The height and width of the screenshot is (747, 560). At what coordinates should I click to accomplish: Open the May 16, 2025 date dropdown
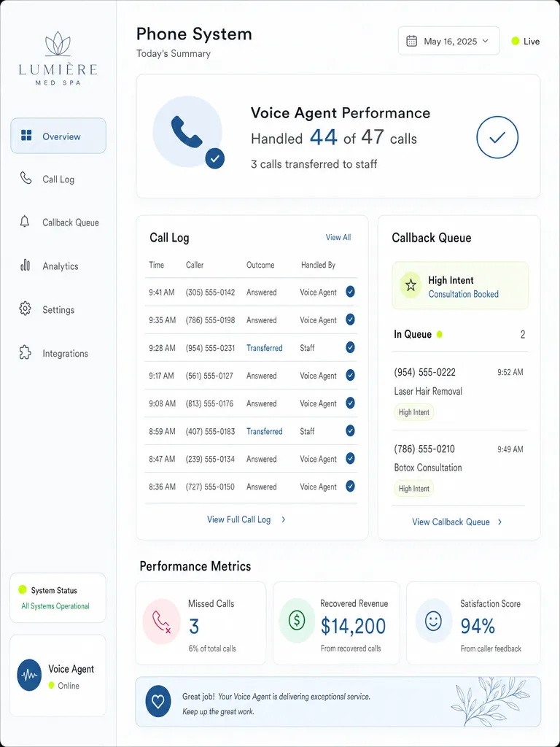click(448, 41)
